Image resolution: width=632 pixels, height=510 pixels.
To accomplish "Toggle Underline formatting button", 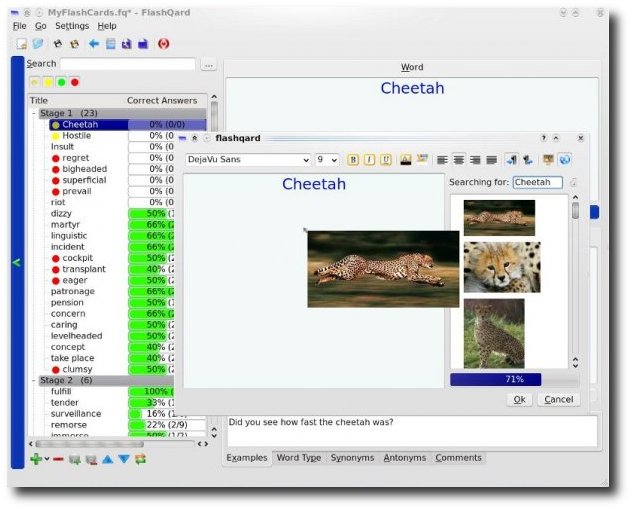I will tap(386, 160).
